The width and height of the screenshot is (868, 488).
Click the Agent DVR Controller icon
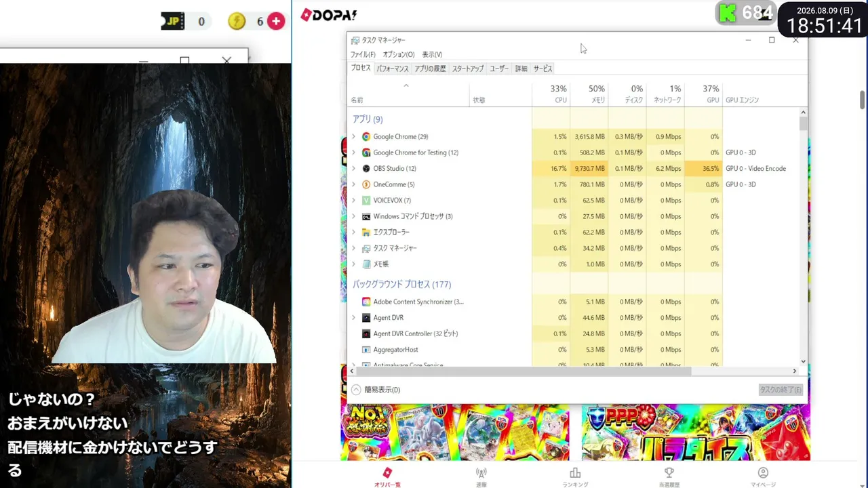coord(366,333)
